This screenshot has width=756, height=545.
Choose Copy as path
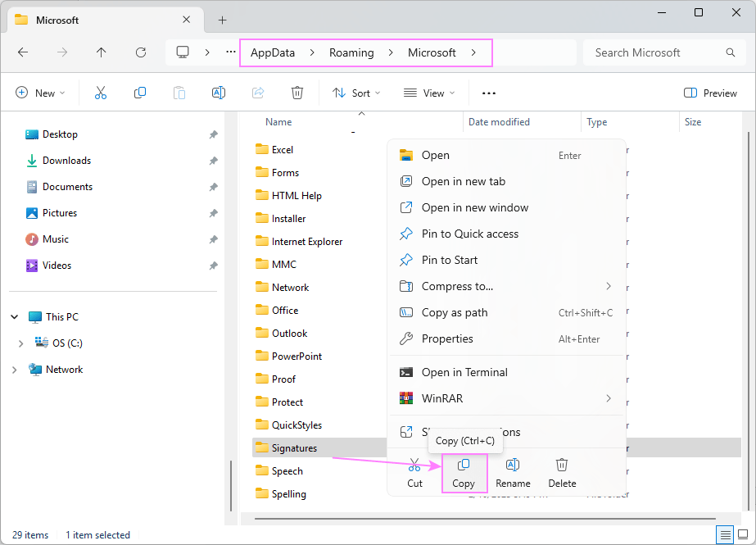click(x=506, y=312)
